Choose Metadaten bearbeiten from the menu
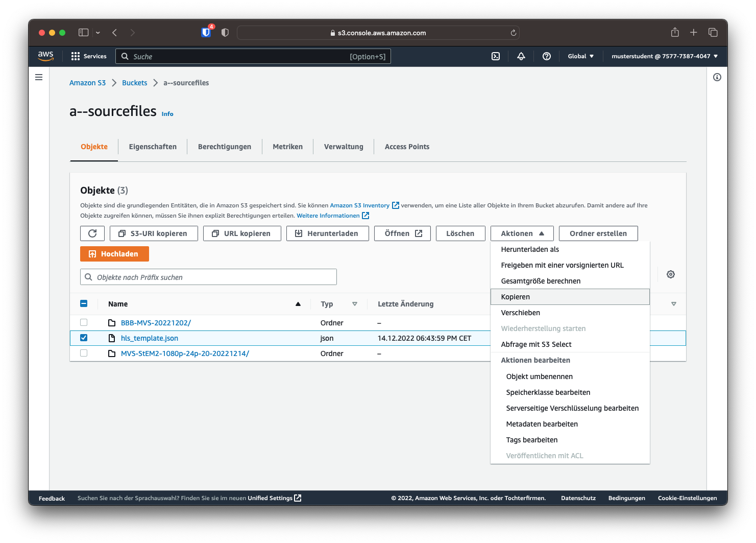 click(x=570, y=424)
